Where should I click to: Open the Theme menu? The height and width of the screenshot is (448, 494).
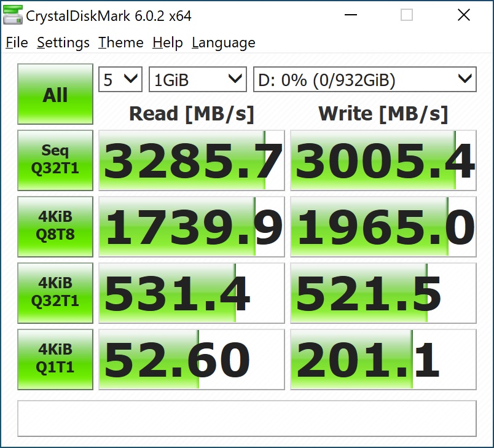click(120, 42)
